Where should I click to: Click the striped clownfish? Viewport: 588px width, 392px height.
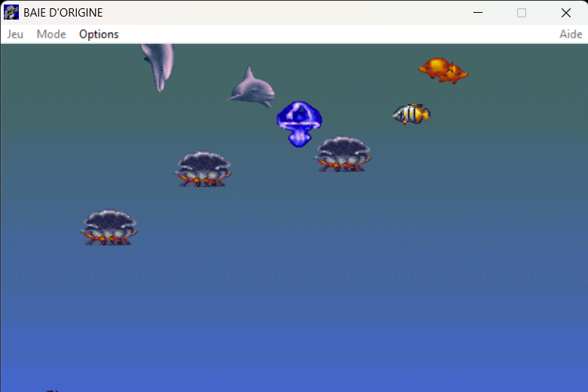coord(411,114)
